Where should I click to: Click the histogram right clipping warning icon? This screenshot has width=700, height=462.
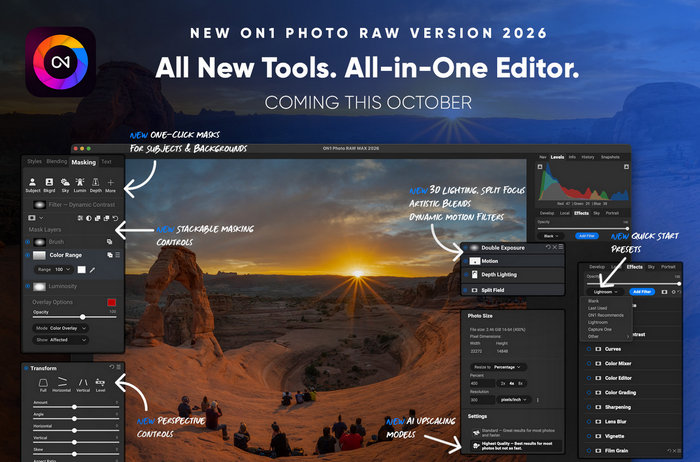coord(626,166)
